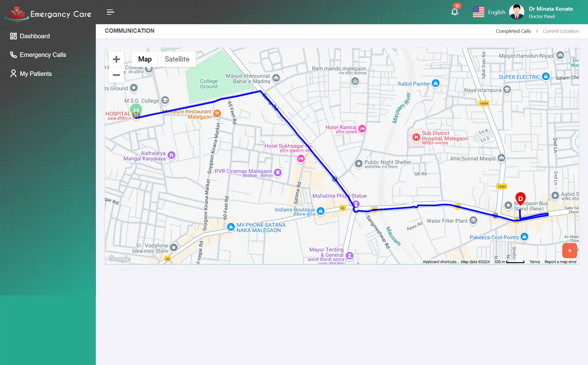Select the Map view tab

145,59
